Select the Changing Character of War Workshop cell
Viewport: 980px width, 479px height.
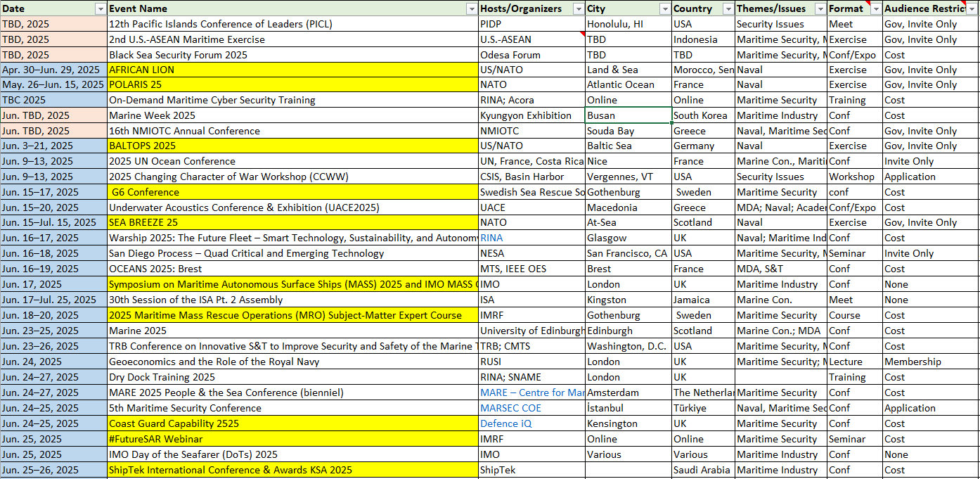point(292,177)
